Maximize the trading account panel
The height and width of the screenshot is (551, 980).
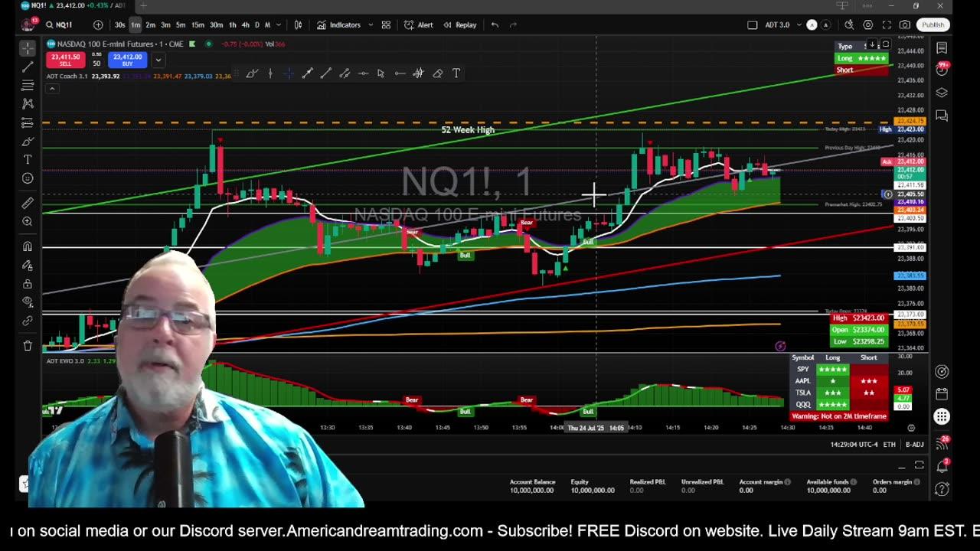pos(919,465)
